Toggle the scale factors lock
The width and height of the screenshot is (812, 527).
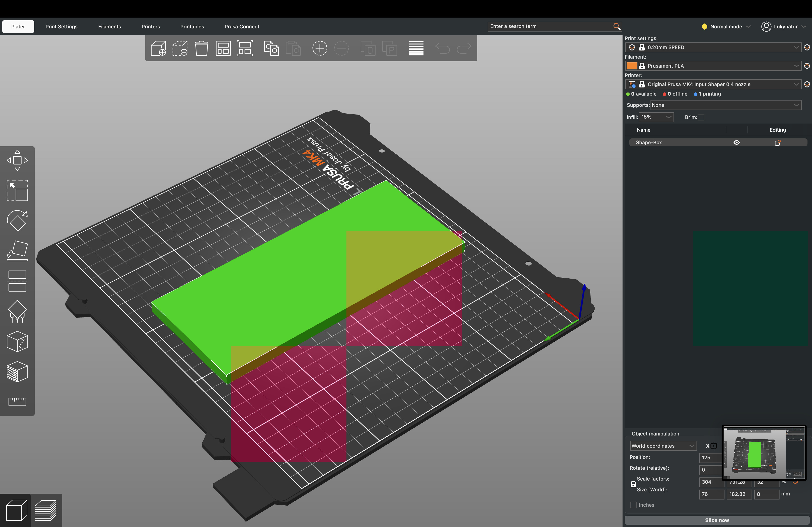(633, 484)
